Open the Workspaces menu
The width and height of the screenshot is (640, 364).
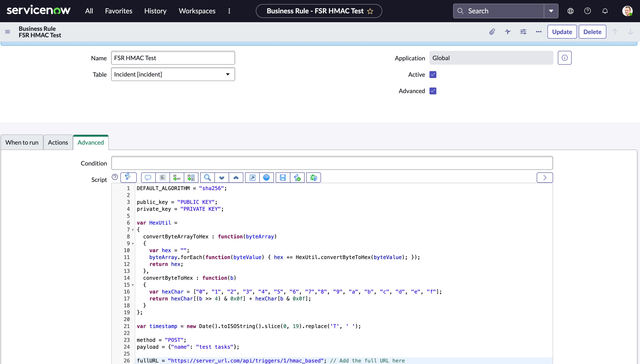point(197,11)
